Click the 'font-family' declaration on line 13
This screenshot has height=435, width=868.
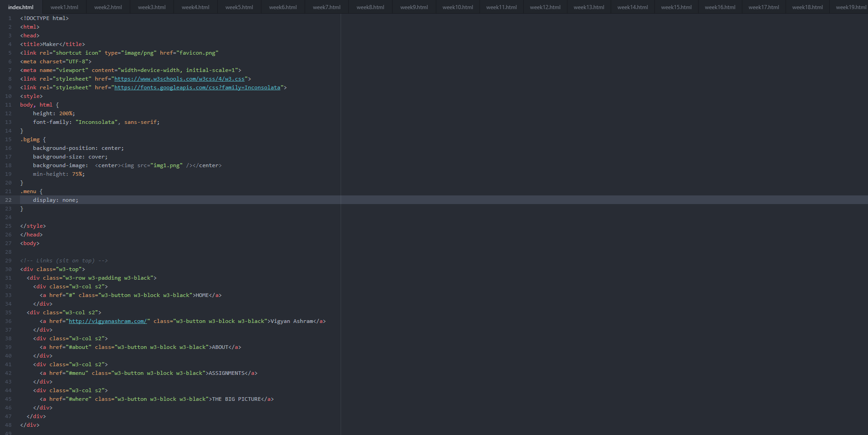pos(96,122)
